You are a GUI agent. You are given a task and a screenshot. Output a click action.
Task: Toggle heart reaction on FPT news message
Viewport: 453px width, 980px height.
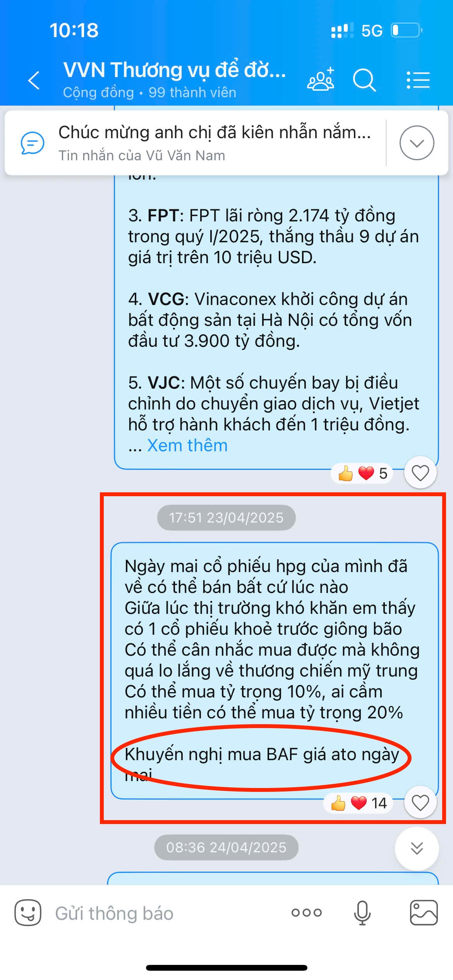pyautogui.click(x=420, y=473)
